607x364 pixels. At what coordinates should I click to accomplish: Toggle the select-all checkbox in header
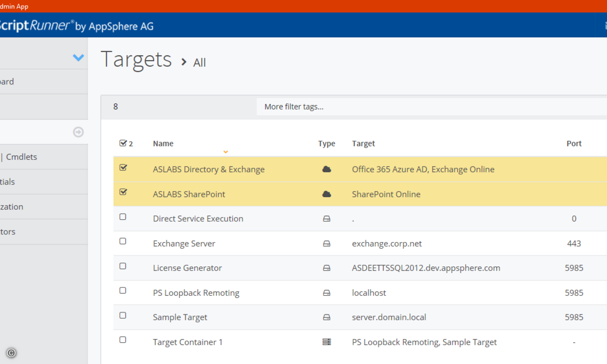pyautogui.click(x=123, y=143)
